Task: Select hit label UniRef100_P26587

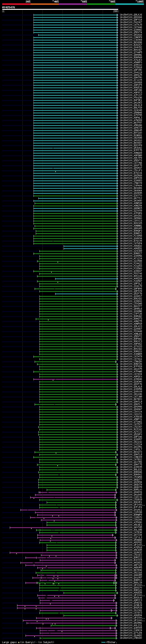Action: (x=131, y=281)
